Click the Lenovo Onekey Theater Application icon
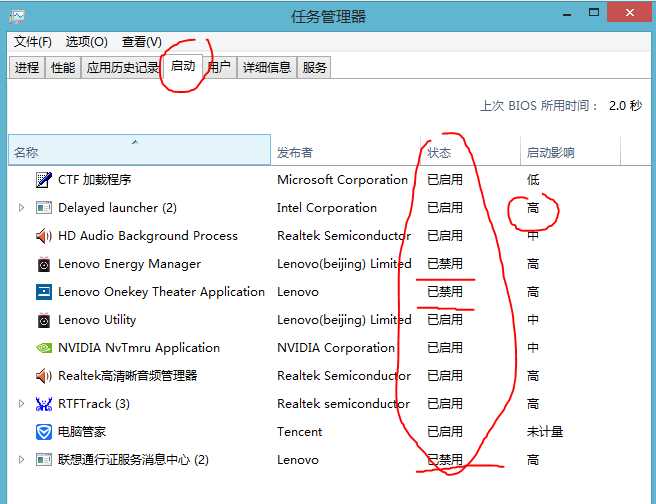656x504 pixels. [x=44, y=292]
